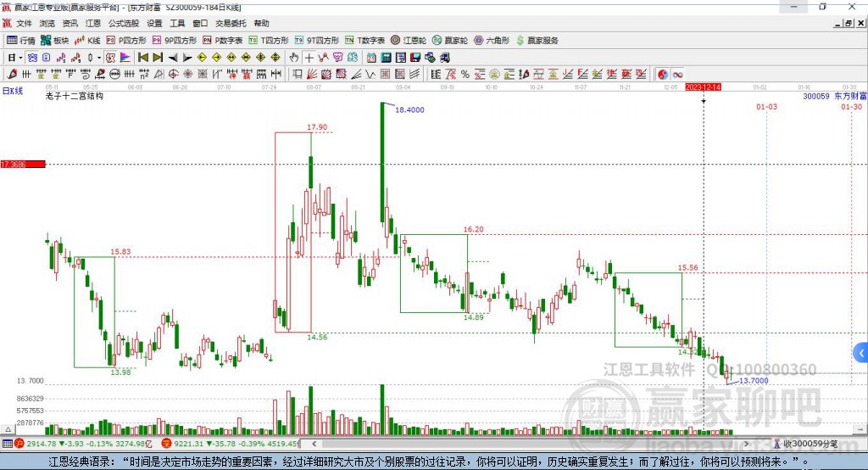Open the 六角形 hexagon tool
Viewport: 868px width, 470px height.
pos(492,41)
